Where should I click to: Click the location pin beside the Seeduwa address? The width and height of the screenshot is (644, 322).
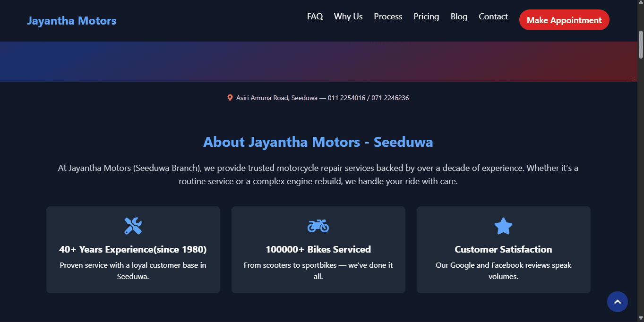[x=230, y=98]
